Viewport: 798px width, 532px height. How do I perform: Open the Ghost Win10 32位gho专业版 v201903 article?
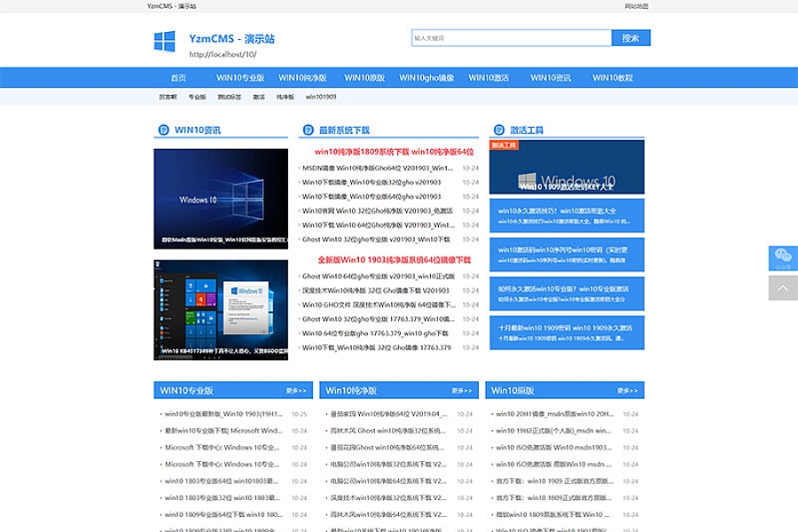click(x=376, y=239)
